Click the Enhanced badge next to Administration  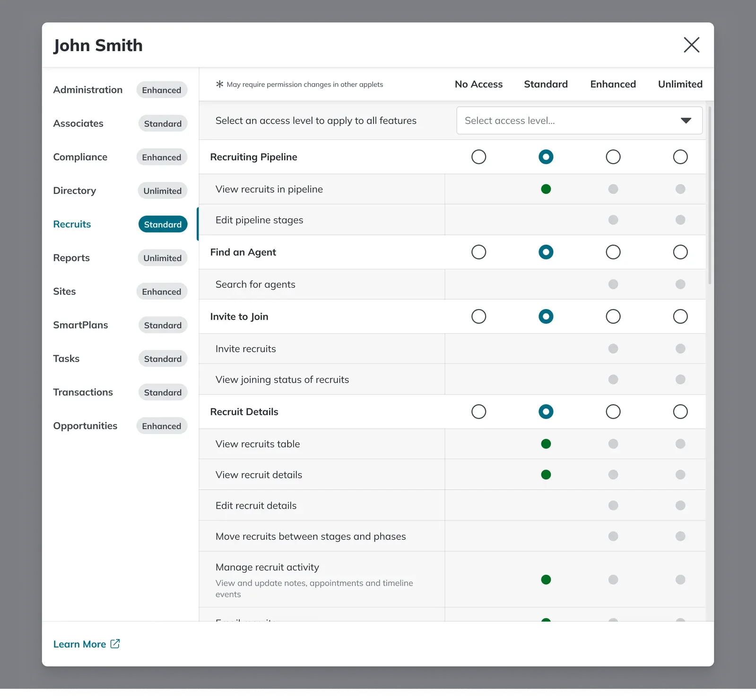[162, 90]
